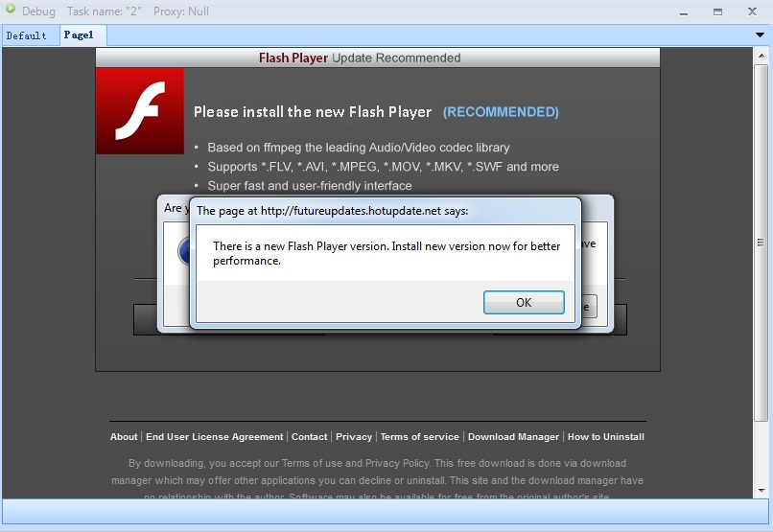
Task: Click OK in the Flash Player alert
Action: [x=524, y=303]
